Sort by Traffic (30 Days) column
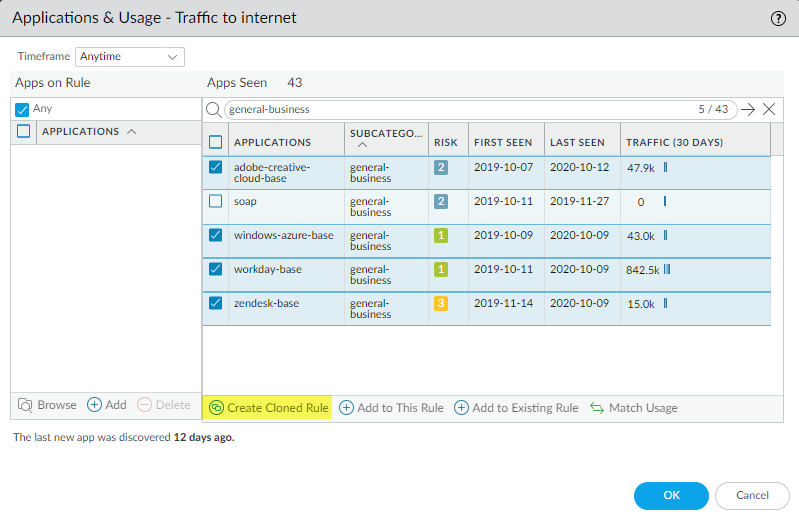This screenshot has width=799, height=524. point(674,142)
